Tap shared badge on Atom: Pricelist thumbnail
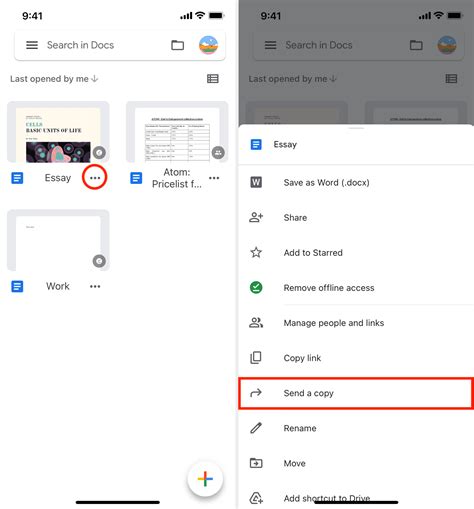The image size is (474, 509). (218, 153)
